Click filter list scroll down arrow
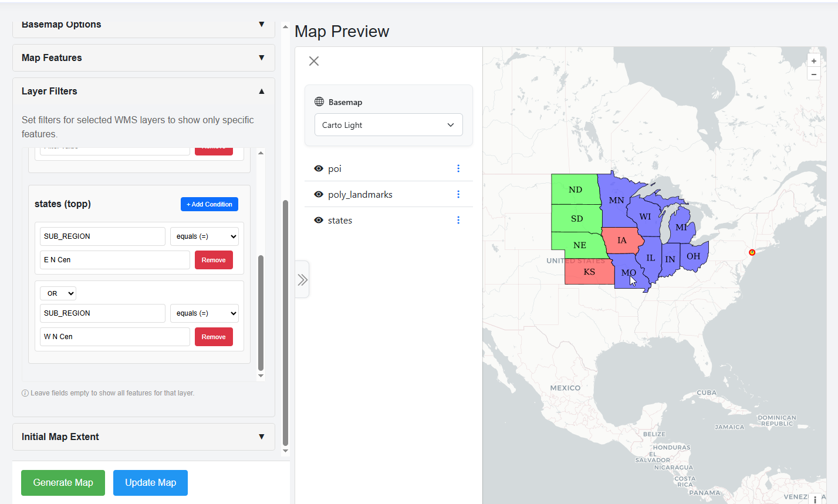This screenshot has height=504, width=838. tap(261, 376)
